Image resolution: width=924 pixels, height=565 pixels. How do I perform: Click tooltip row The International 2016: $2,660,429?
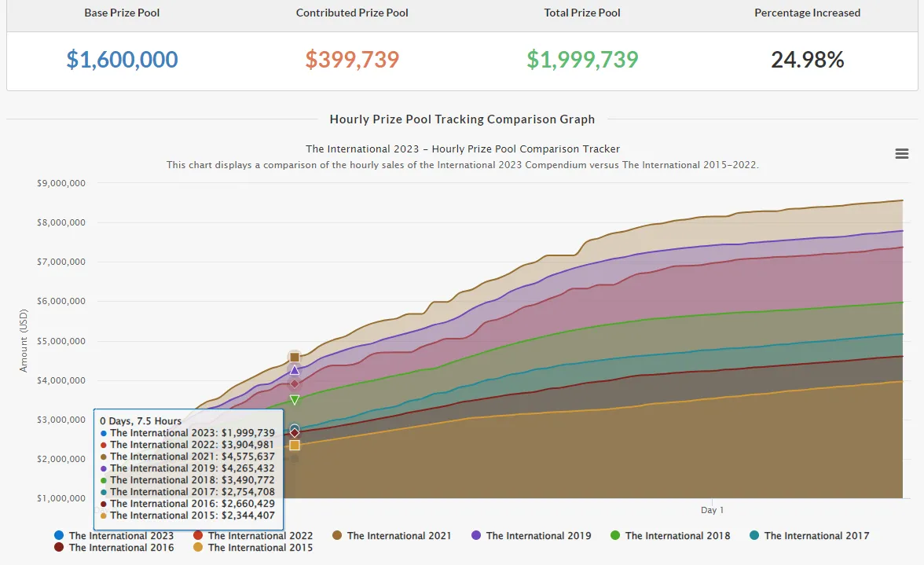pyautogui.click(x=187, y=504)
